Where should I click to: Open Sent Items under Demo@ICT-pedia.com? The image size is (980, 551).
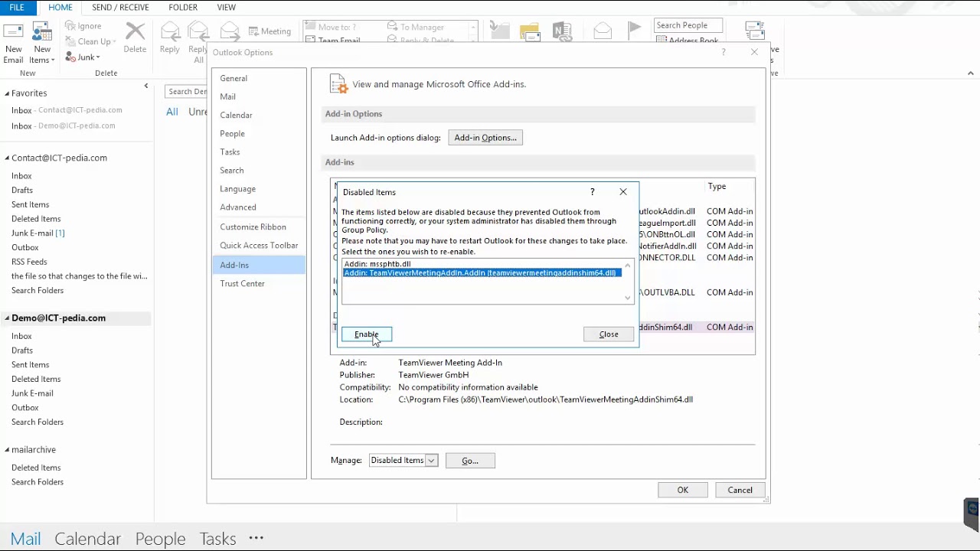pos(31,365)
